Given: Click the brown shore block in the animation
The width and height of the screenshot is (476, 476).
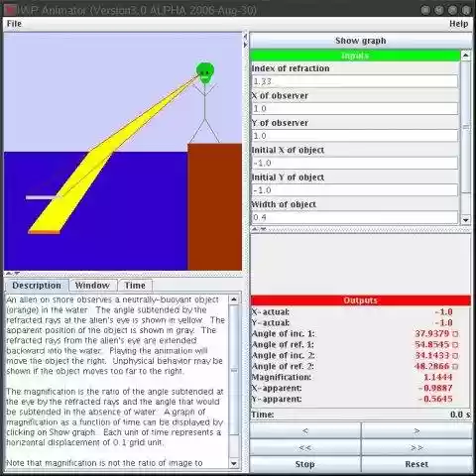Looking at the screenshot, I should [x=214, y=207].
